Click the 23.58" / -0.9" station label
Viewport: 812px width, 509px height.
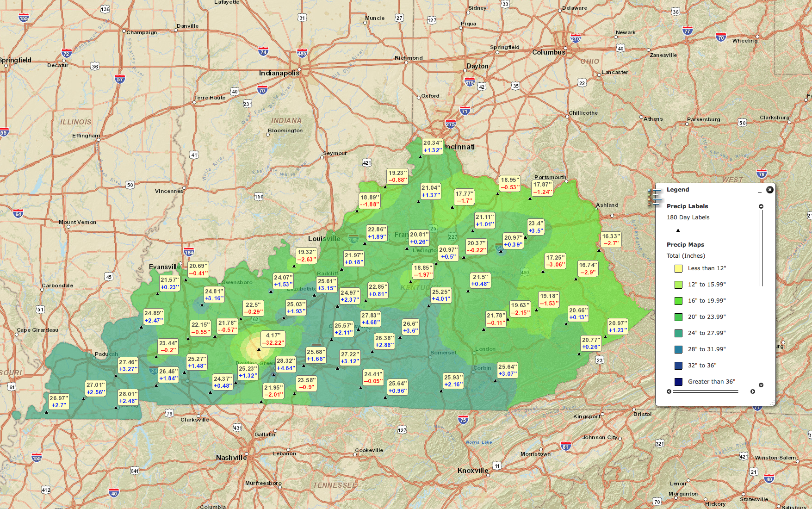pyautogui.click(x=306, y=384)
